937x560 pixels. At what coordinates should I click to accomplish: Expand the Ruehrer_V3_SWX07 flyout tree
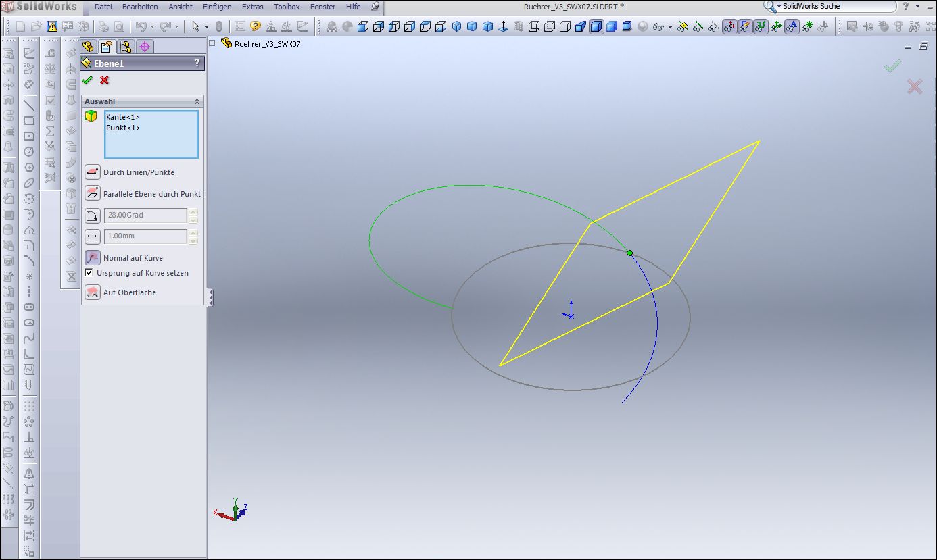point(212,43)
